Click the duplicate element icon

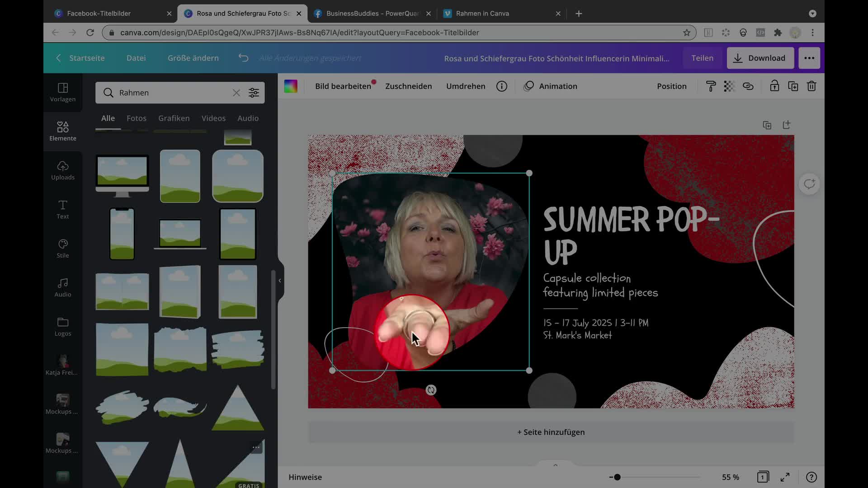coord(793,86)
